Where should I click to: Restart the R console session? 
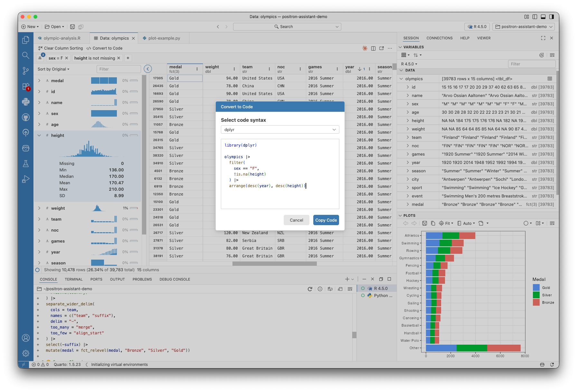point(310,289)
